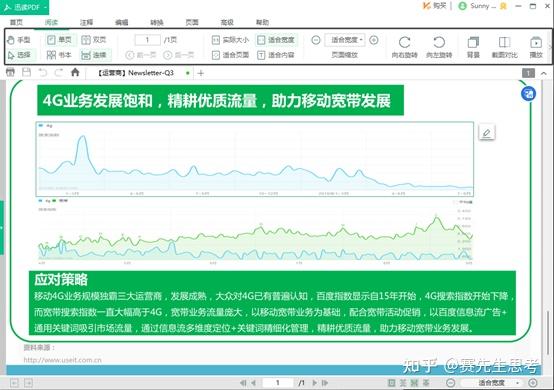
Task: Open the Sunny account profile
Action: pos(477,6)
